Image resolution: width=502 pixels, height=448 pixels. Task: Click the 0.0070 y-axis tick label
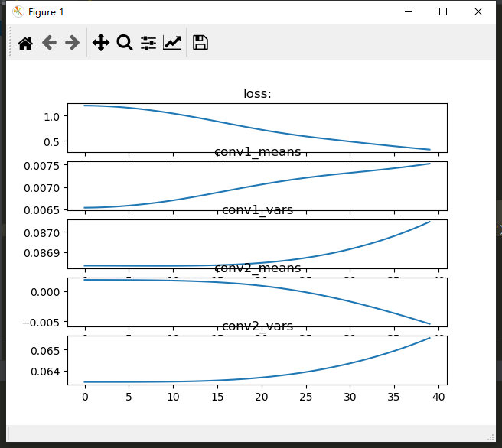coord(42,188)
